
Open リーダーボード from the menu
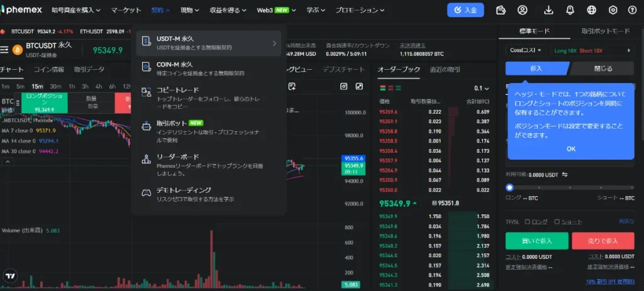[209, 165]
